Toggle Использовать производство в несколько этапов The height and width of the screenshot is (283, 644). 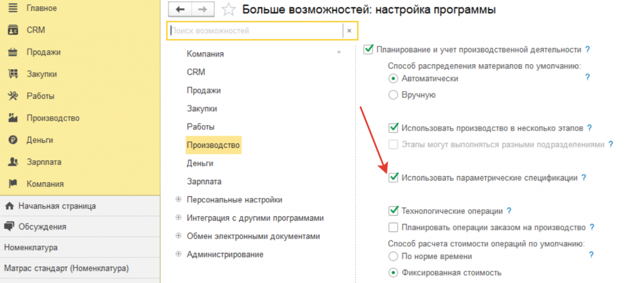point(394,128)
